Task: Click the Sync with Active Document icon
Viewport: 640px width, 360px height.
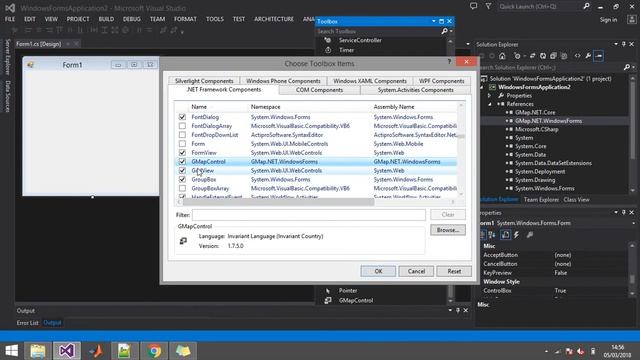Action: coord(532,56)
